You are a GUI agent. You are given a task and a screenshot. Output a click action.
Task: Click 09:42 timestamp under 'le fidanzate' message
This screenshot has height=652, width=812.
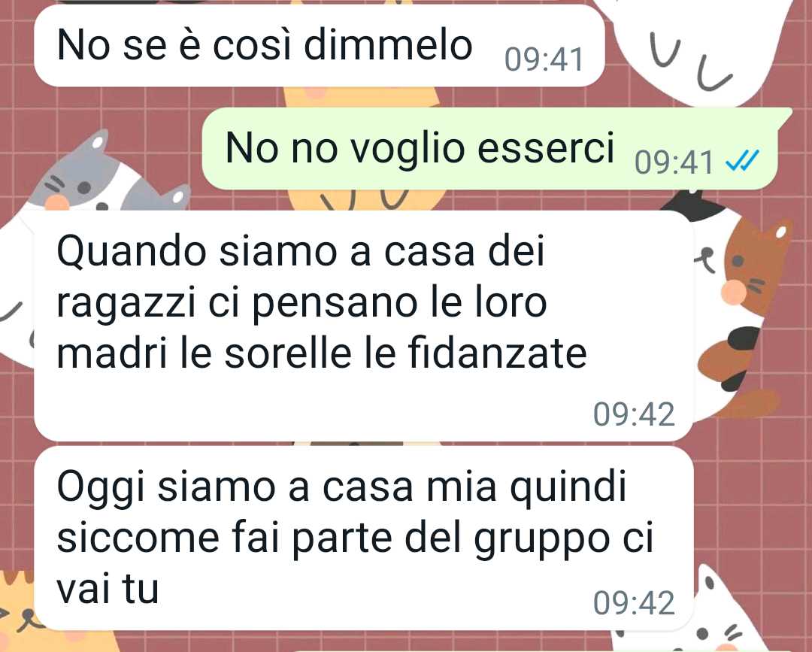[x=635, y=414]
